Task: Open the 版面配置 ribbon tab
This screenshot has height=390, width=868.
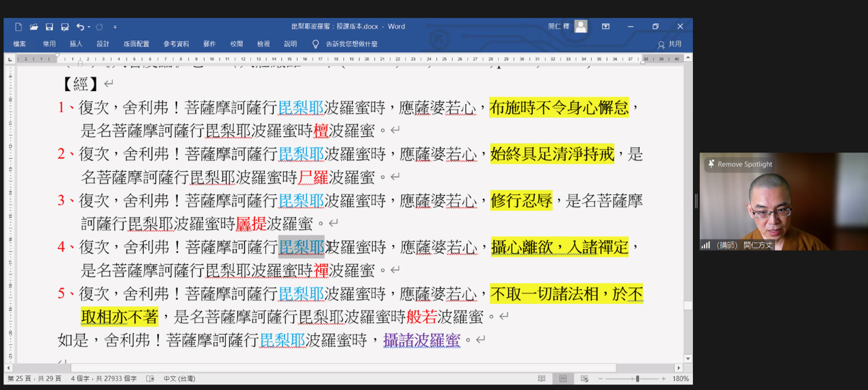Action: point(136,44)
